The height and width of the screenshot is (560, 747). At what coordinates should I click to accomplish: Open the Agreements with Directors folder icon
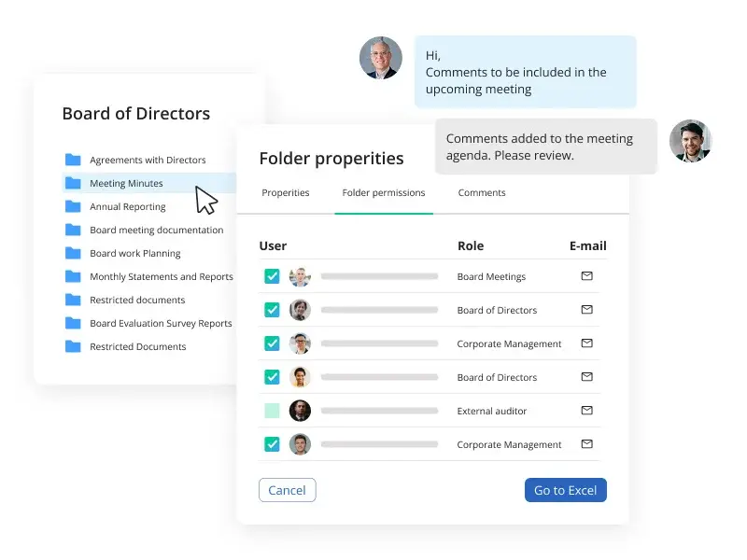(73, 160)
